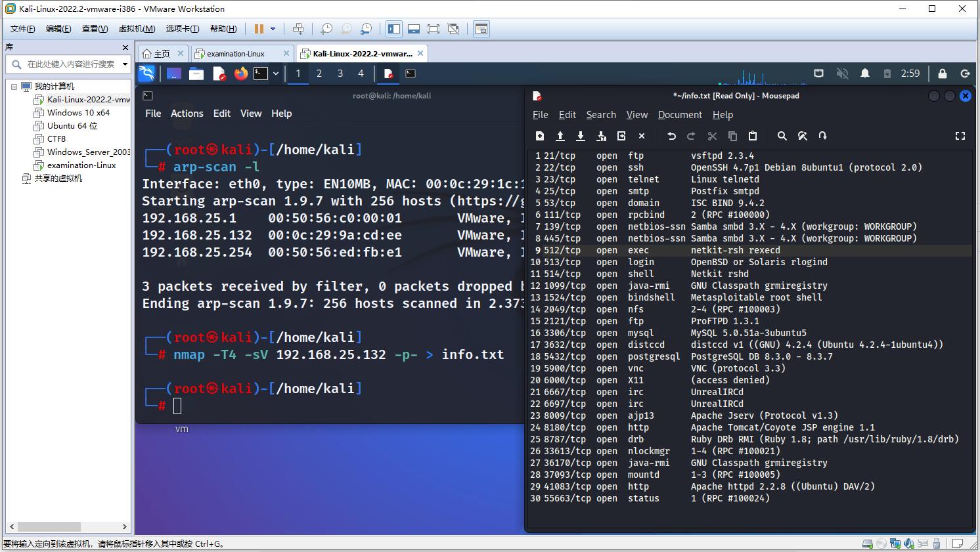
Task: Click Mousepad's Save toolbar icon
Action: 581,136
